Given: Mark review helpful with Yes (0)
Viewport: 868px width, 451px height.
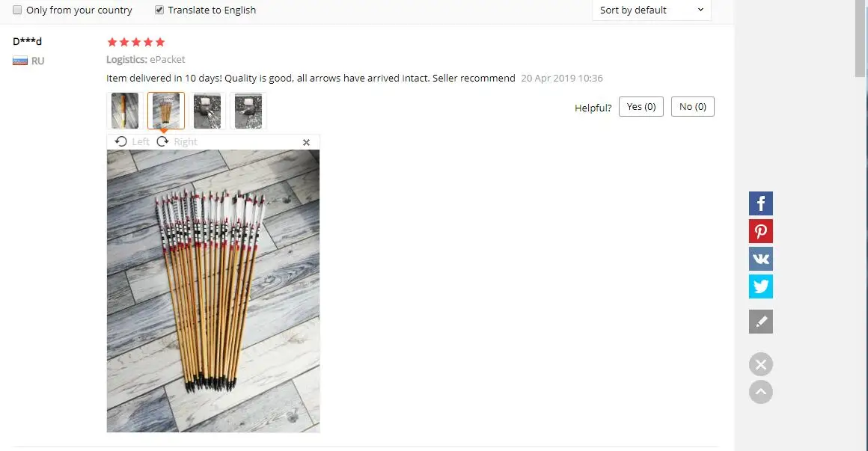Looking at the screenshot, I should pos(641,107).
